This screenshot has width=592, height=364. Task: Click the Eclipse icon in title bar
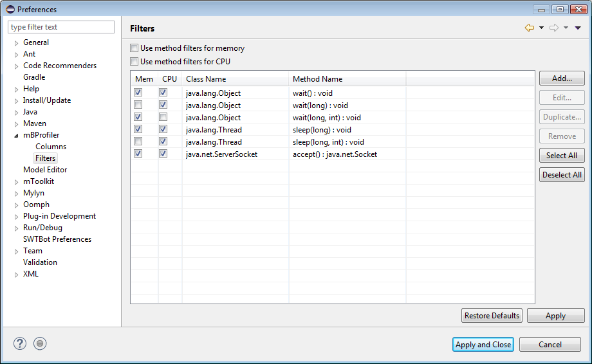(x=10, y=10)
